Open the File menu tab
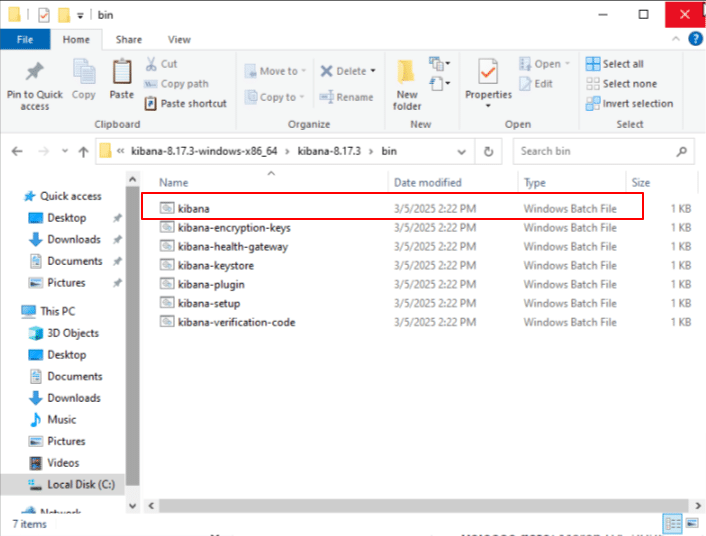This screenshot has width=706, height=536. tap(24, 40)
